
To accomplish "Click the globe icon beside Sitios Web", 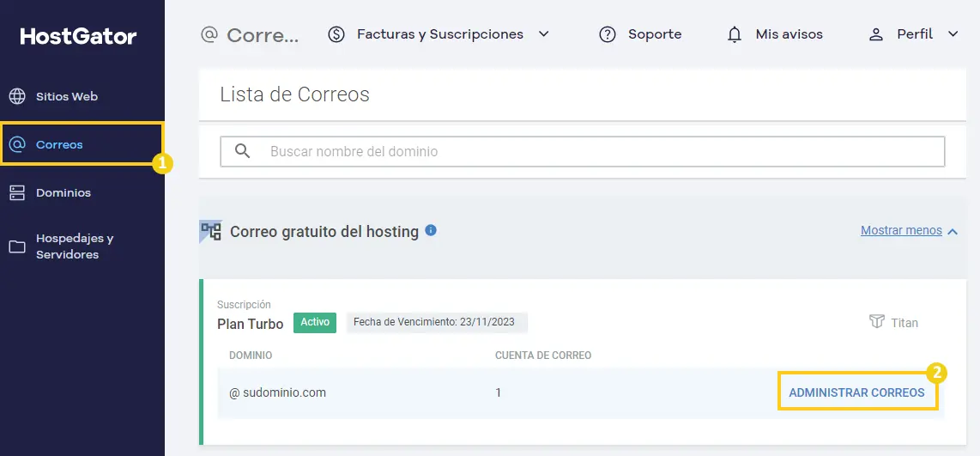I will (17, 96).
